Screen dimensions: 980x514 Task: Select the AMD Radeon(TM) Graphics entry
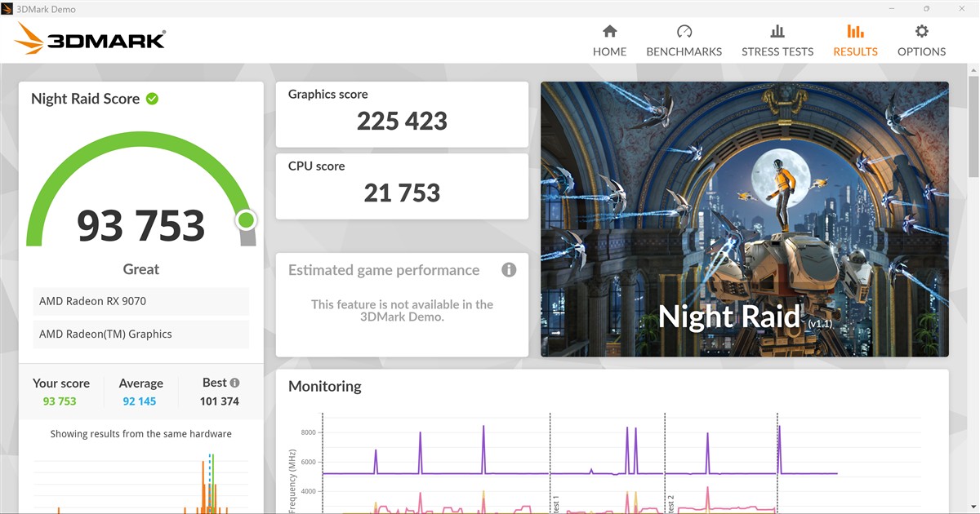pyautogui.click(x=141, y=334)
